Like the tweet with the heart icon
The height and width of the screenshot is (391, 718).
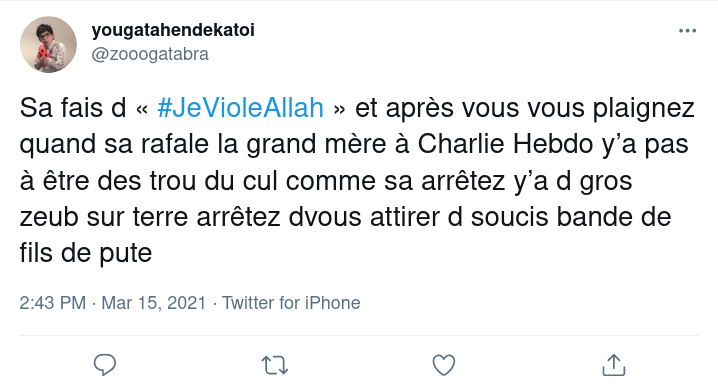[x=444, y=365]
